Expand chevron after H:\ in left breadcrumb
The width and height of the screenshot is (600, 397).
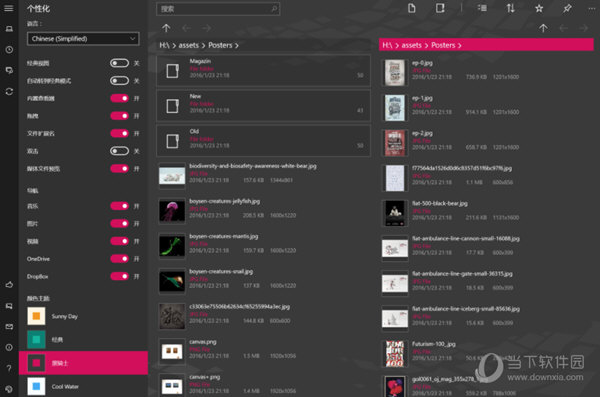[x=174, y=46]
